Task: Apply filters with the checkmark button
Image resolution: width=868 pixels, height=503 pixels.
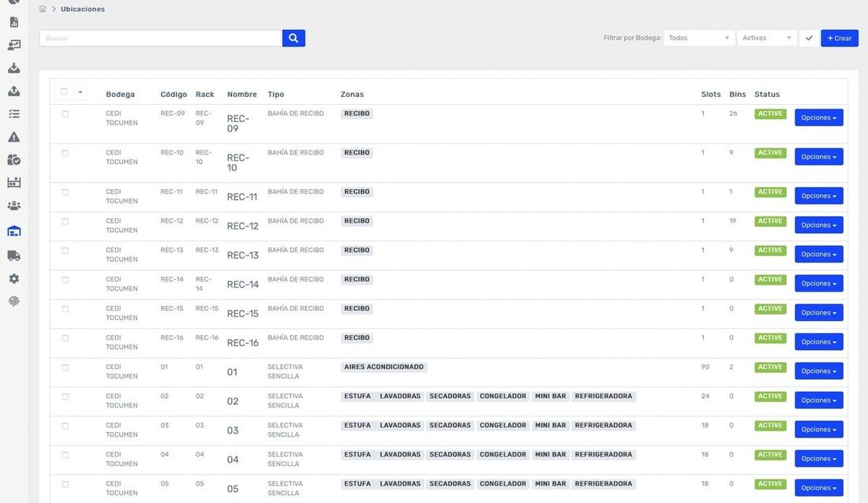Action: 809,38
